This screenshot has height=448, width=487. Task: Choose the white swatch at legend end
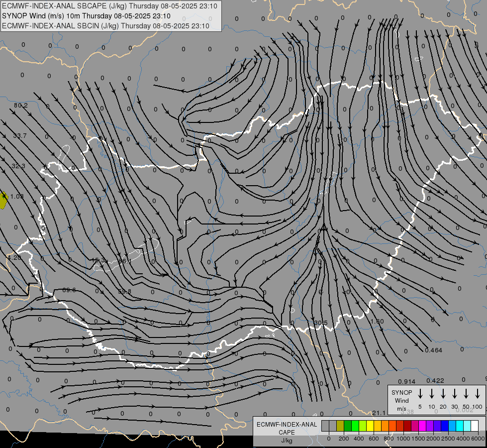pyautogui.click(x=474, y=426)
